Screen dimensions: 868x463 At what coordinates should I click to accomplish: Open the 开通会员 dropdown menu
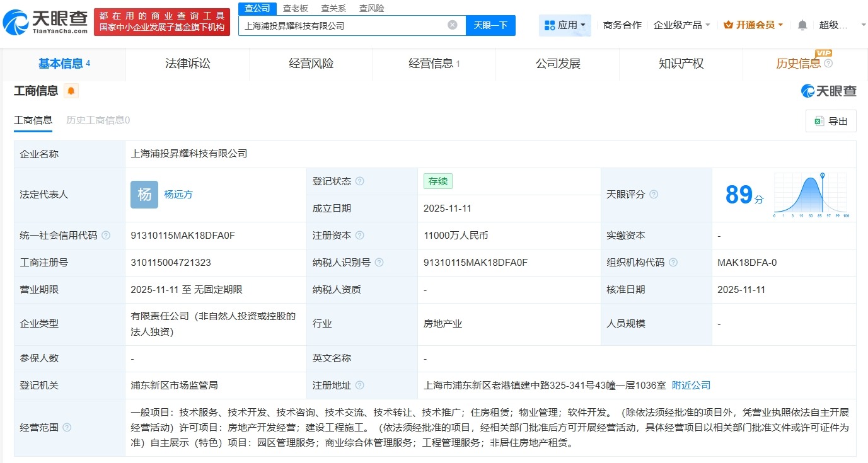(x=754, y=25)
